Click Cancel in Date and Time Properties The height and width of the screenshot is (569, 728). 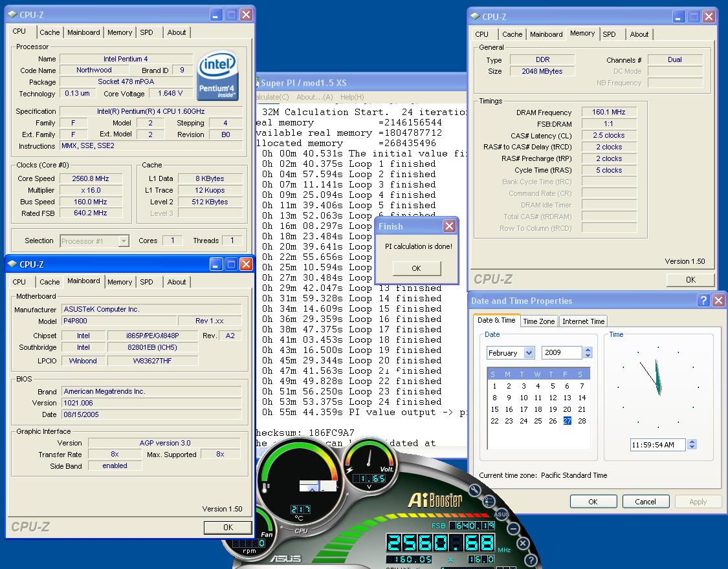(645, 502)
